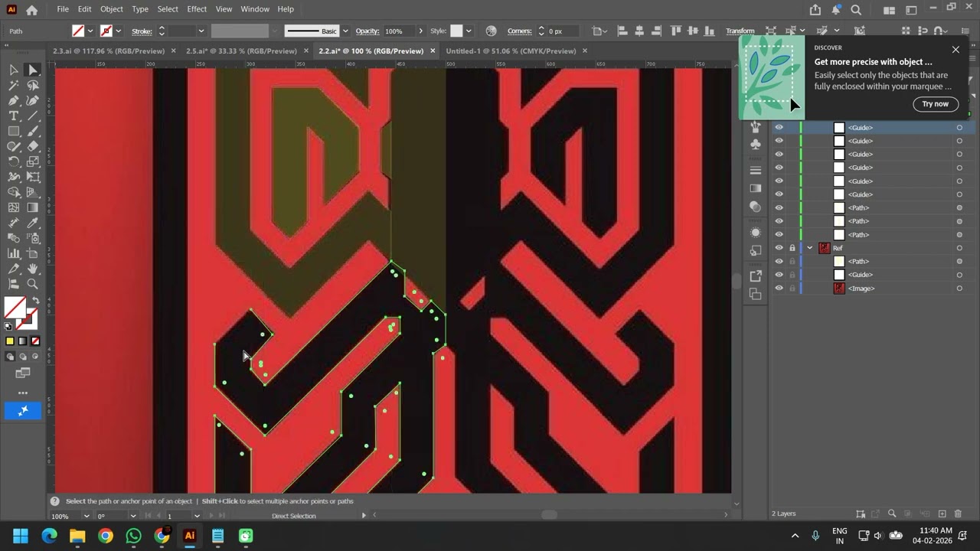The width and height of the screenshot is (980, 551).
Task: Toggle visibility of the Path under Ref layer
Action: coord(779,262)
